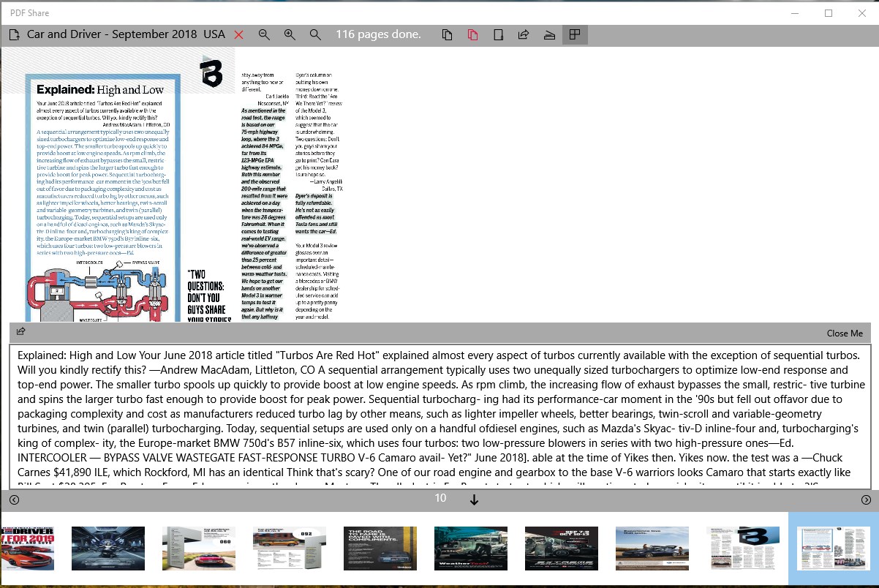Click the red copy pages icon
This screenshot has width=879, height=588.
pyautogui.click(x=472, y=34)
